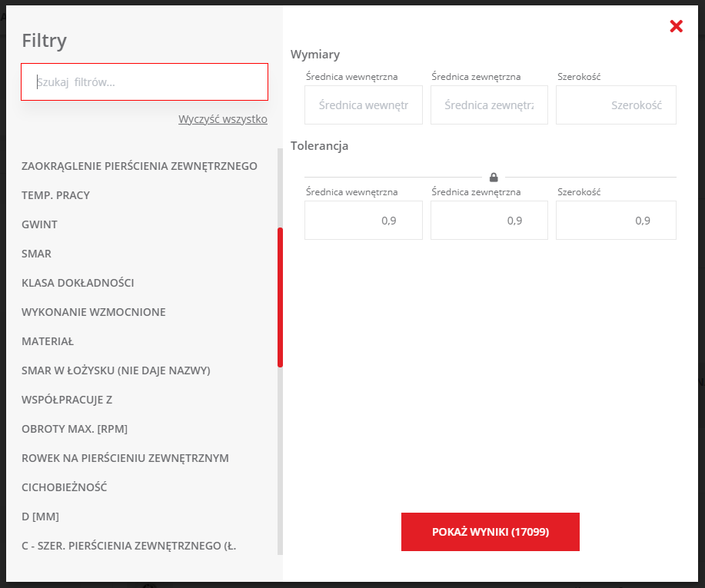Open WYKONANIE WZMOCNIONE filter

tap(94, 312)
